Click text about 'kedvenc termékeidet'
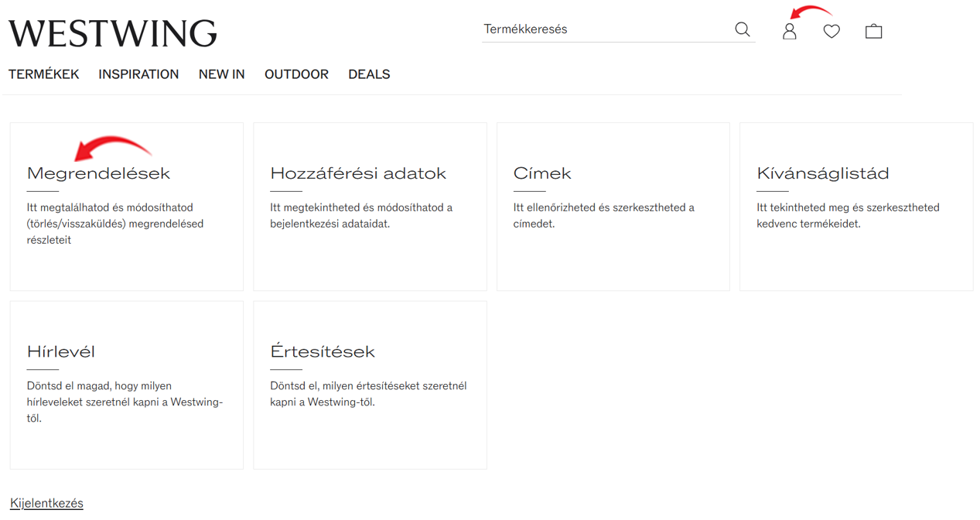Screen dimensions: 980x520 (848, 215)
